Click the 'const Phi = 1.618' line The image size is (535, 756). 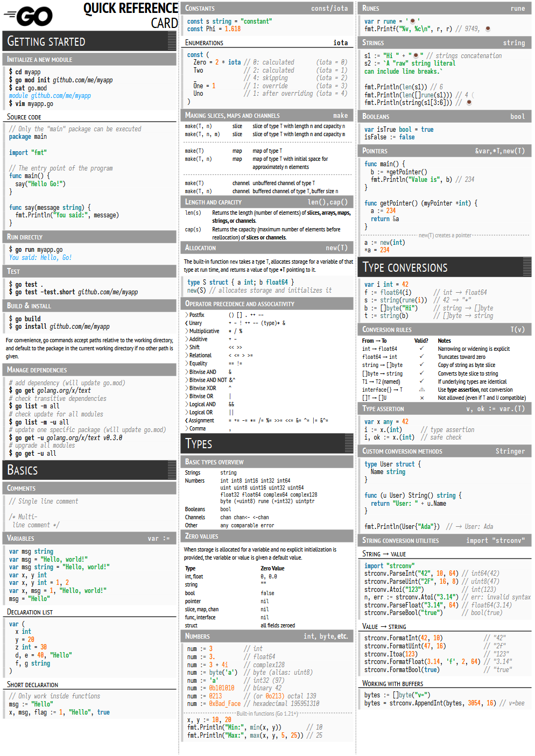point(214,29)
